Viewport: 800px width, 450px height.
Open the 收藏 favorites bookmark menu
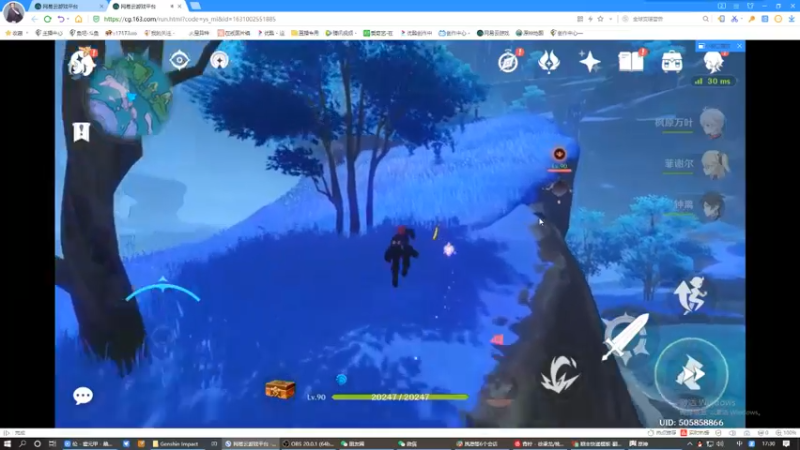[x=15, y=33]
